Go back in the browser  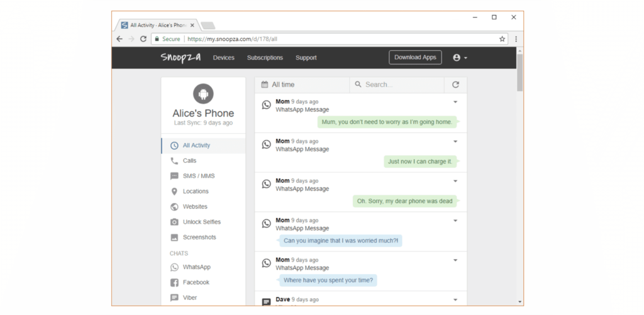point(119,39)
